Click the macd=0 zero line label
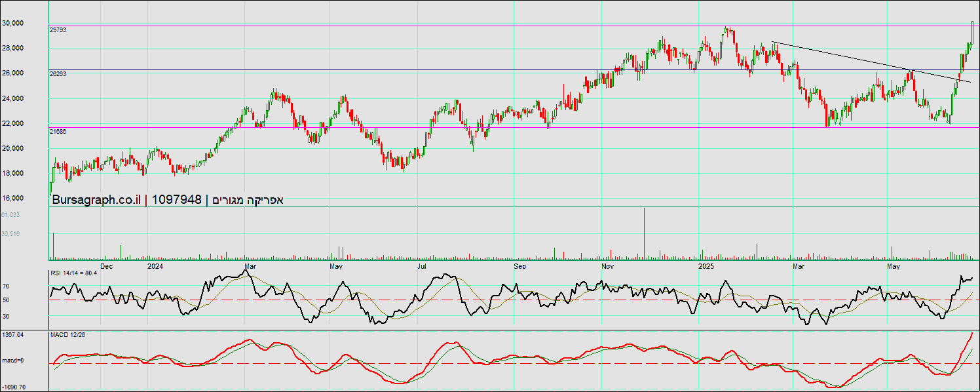 tap(12, 361)
